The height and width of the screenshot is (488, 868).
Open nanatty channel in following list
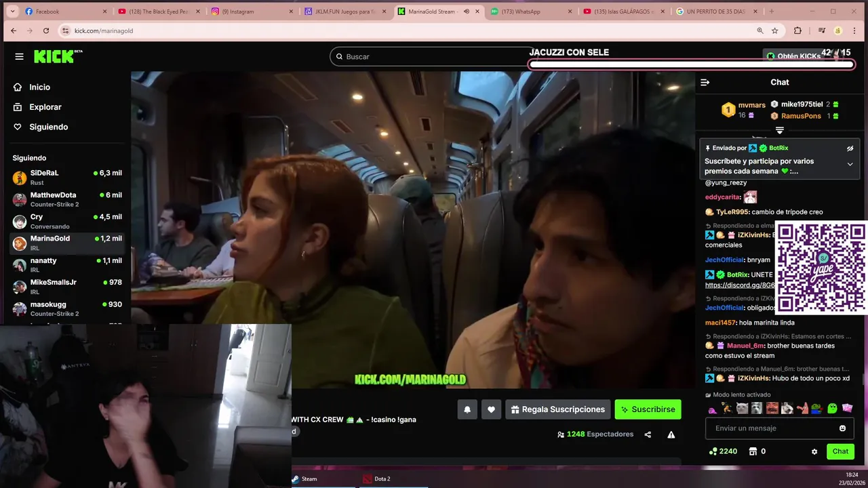66,265
